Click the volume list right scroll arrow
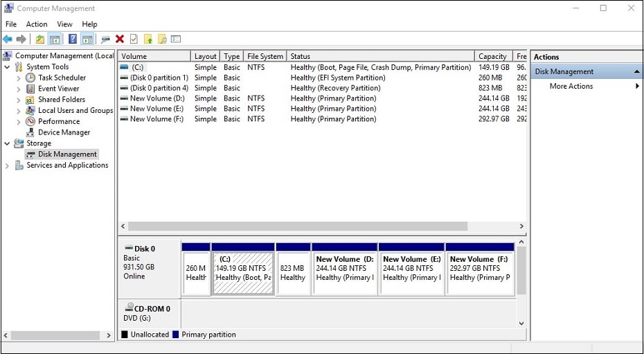The width and height of the screenshot is (644, 354). [521, 227]
